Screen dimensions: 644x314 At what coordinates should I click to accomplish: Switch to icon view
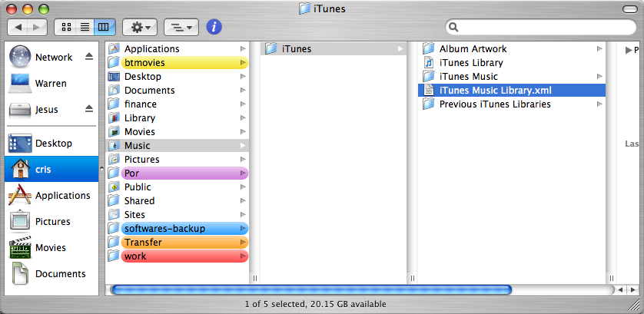pos(65,27)
